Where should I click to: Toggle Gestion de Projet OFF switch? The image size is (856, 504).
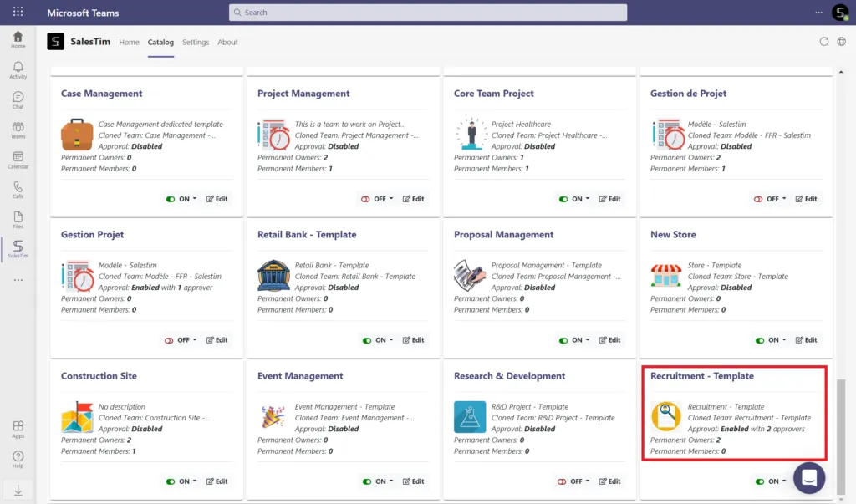tap(758, 199)
